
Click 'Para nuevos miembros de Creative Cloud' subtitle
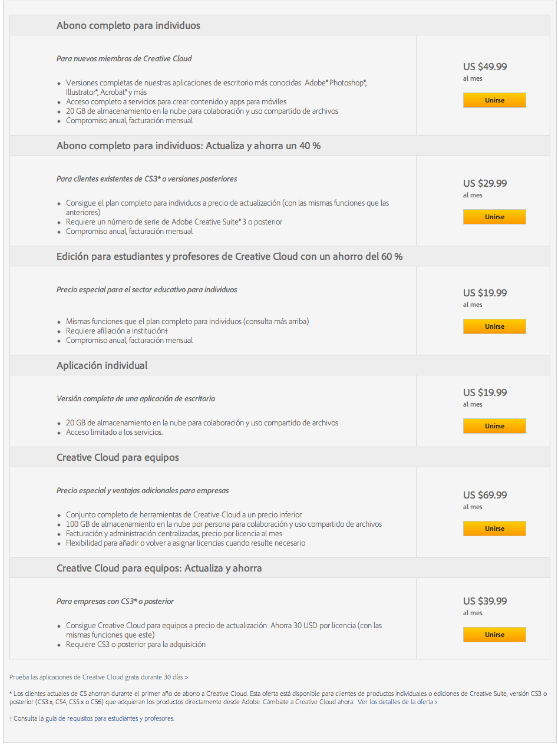[x=124, y=58]
